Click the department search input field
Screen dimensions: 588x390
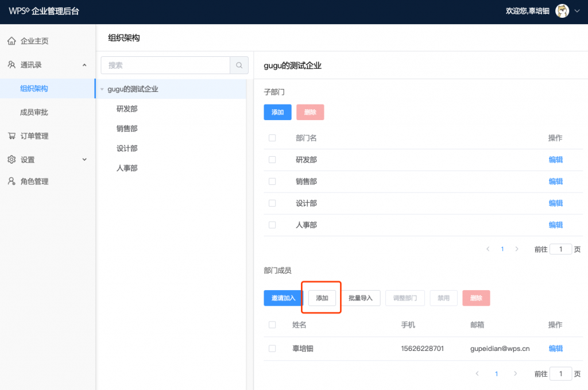pyautogui.click(x=165, y=65)
